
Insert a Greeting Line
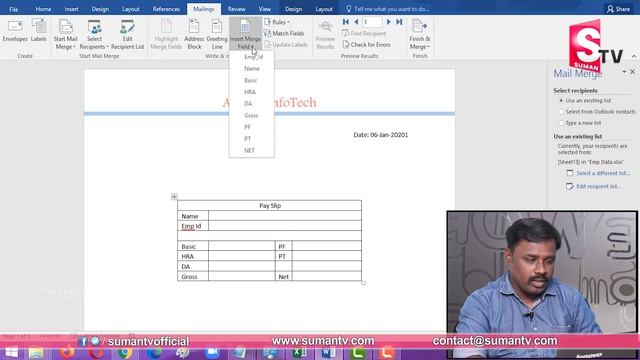[217, 35]
